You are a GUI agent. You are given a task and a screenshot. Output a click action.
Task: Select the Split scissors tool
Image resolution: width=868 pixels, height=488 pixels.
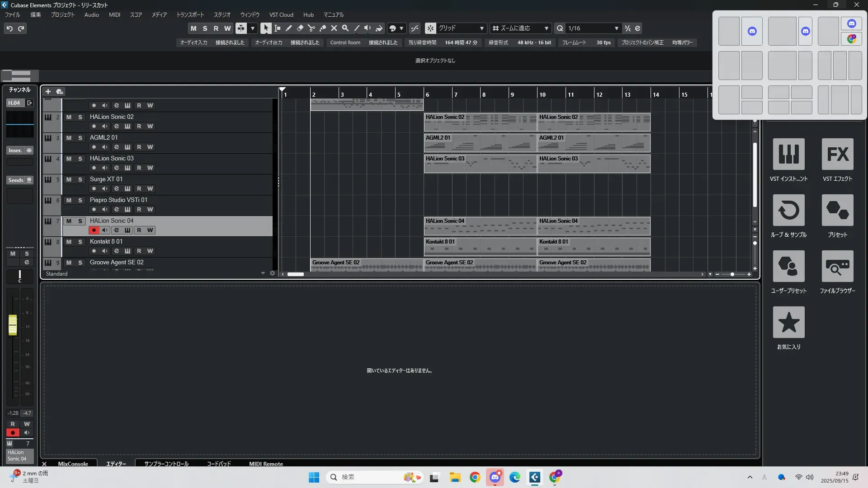[x=311, y=28]
